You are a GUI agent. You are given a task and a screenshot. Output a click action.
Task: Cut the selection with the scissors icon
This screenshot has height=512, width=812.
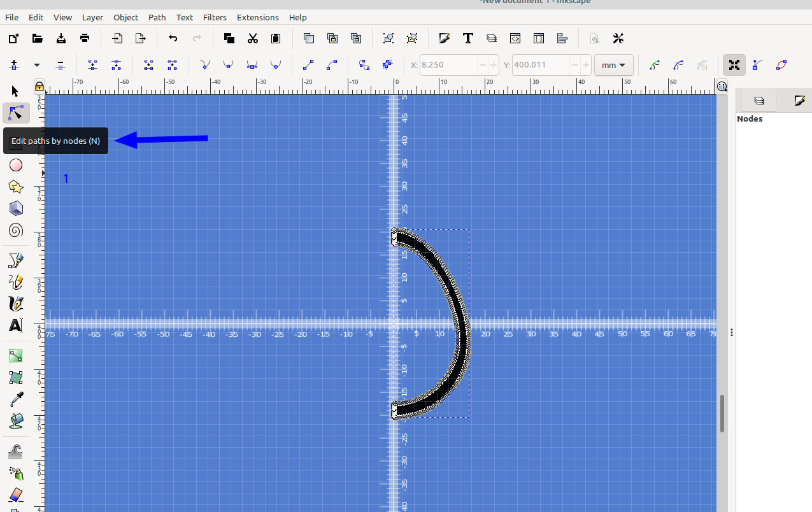(x=253, y=38)
